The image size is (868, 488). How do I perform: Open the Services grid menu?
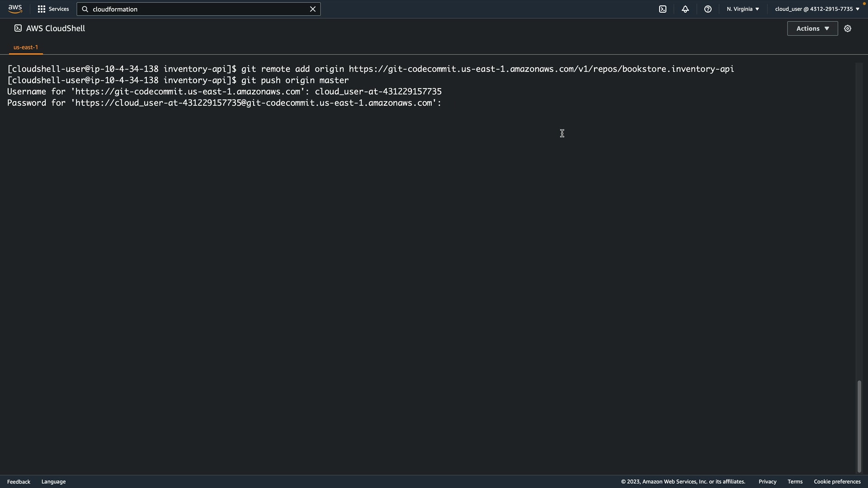tap(53, 9)
